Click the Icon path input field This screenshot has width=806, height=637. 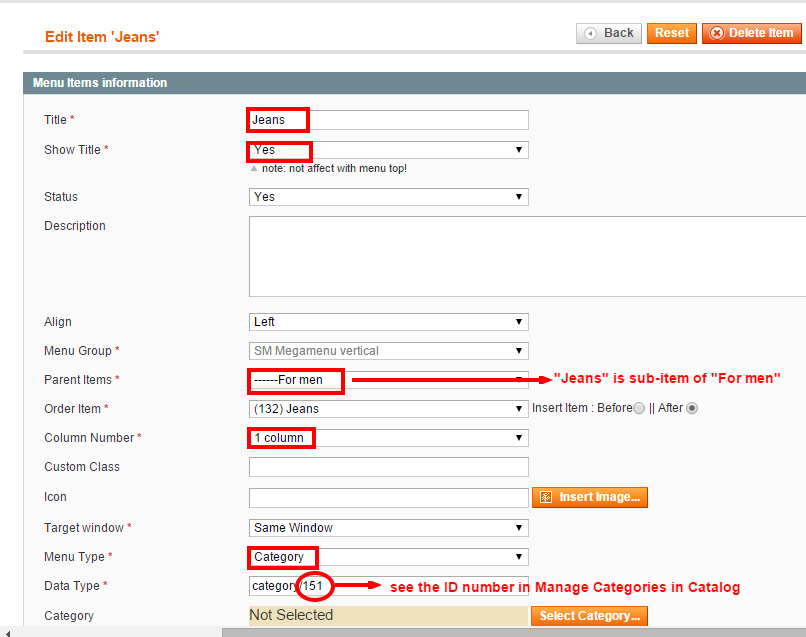(389, 498)
